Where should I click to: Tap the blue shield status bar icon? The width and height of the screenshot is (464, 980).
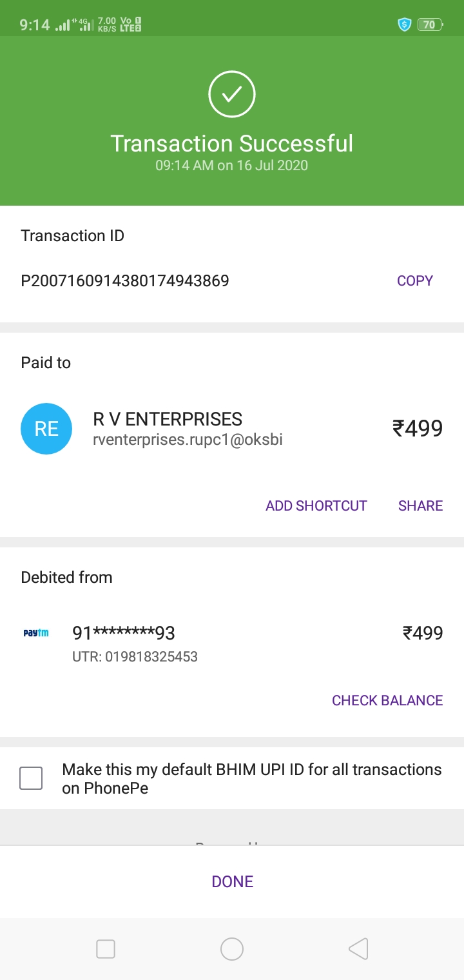405,25
